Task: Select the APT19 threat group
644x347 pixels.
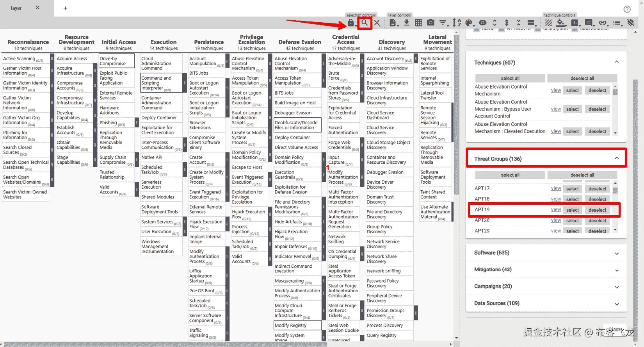Action: click(x=573, y=210)
